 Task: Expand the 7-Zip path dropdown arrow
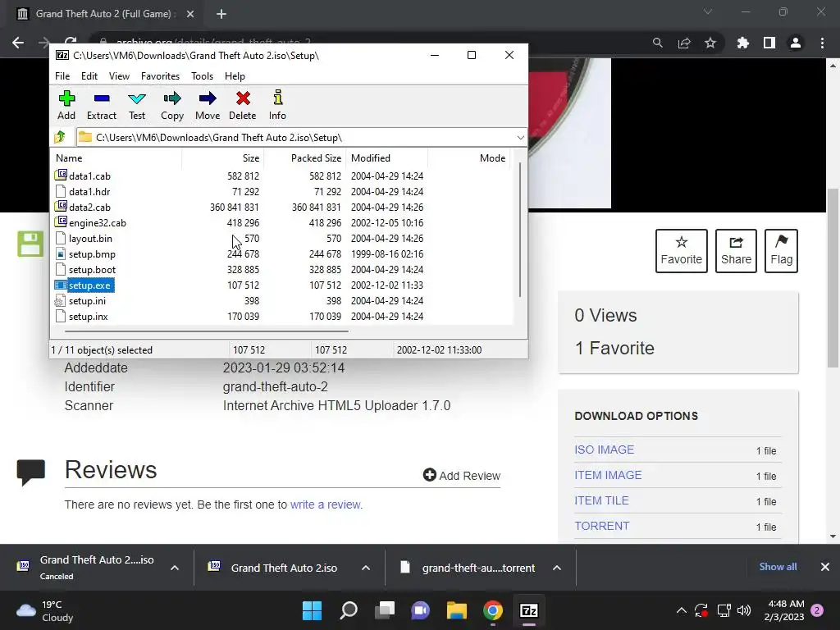click(x=520, y=138)
